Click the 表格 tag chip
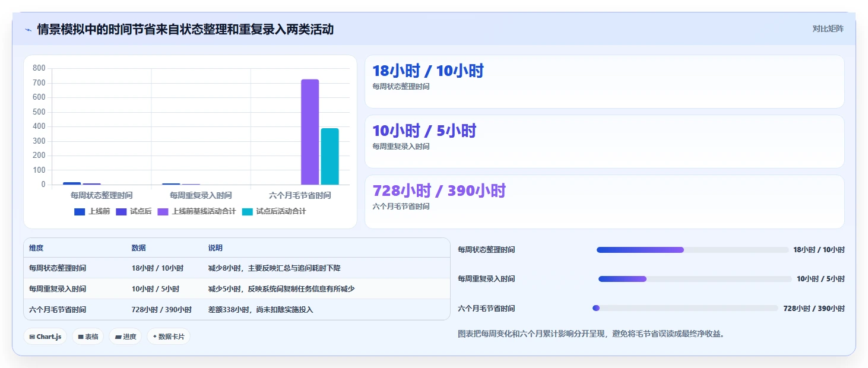The height and width of the screenshot is (368, 868). coord(88,337)
